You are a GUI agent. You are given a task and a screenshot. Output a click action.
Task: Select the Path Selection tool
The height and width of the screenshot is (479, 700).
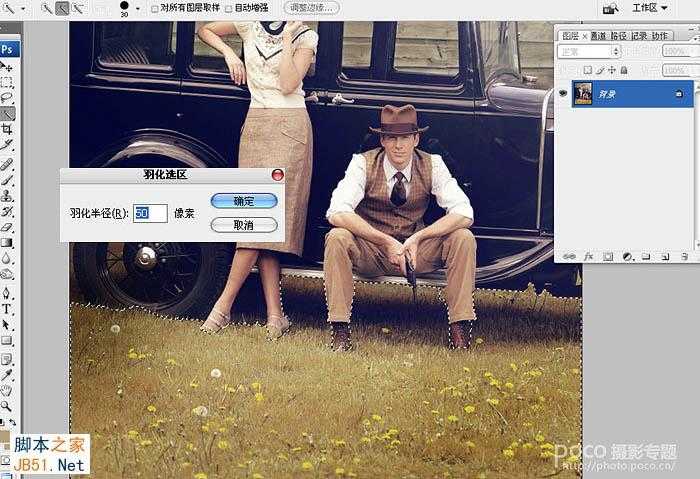pyautogui.click(x=7, y=324)
